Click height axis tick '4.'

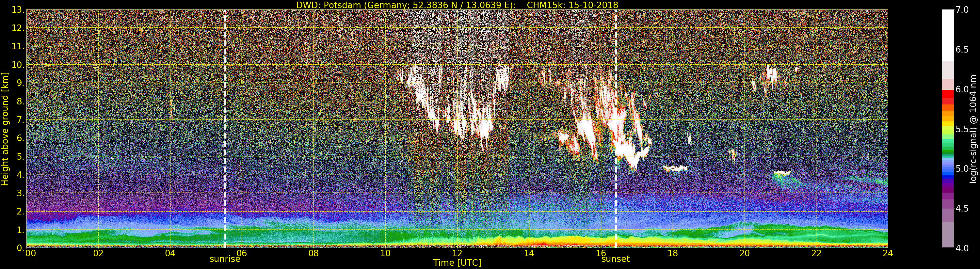coord(21,175)
